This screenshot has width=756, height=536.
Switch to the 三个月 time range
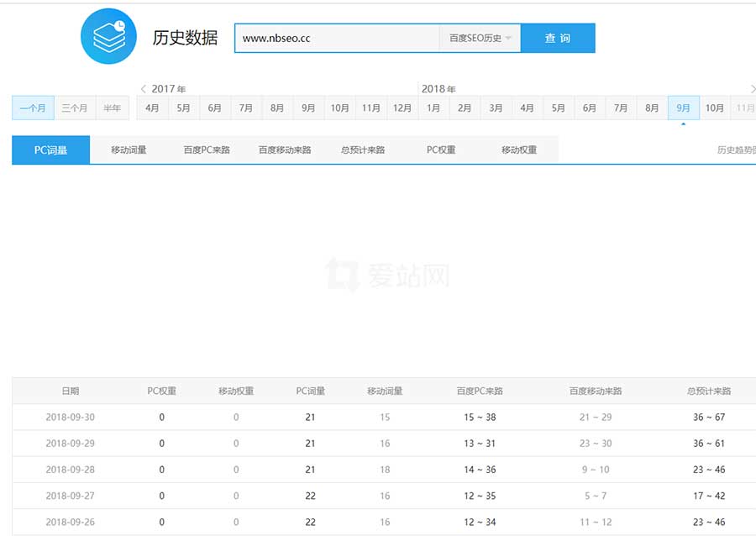point(75,108)
